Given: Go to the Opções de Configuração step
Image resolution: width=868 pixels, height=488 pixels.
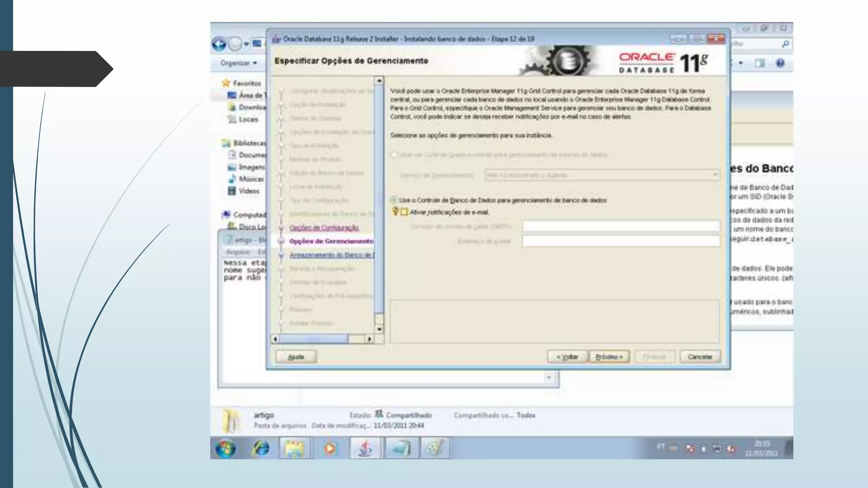Looking at the screenshot, I should click(x=324, y=228).
